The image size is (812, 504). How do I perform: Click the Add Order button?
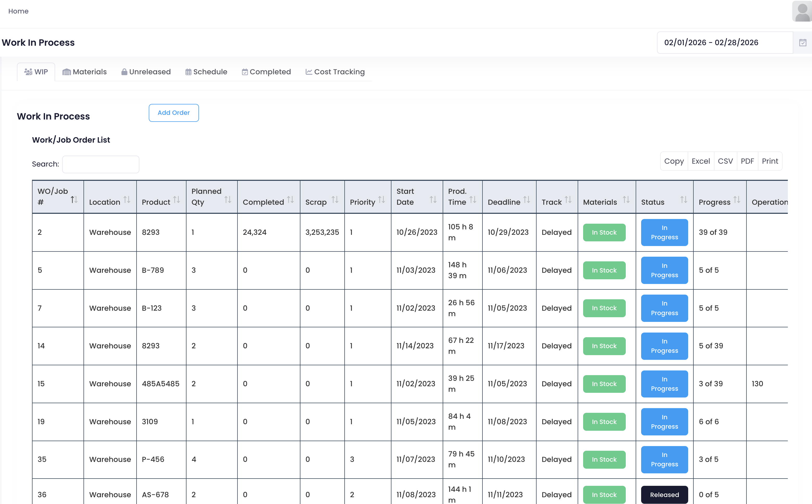pyautogui.click(x=173, y=113)
